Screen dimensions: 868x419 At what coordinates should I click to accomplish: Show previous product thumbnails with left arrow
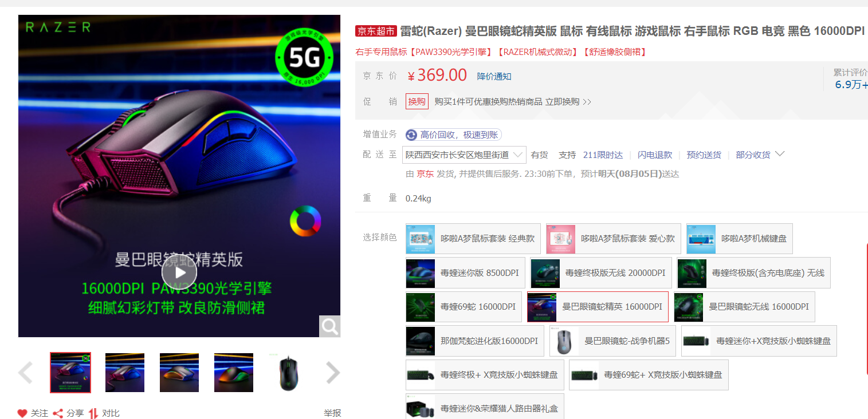[x=25, y=373]
